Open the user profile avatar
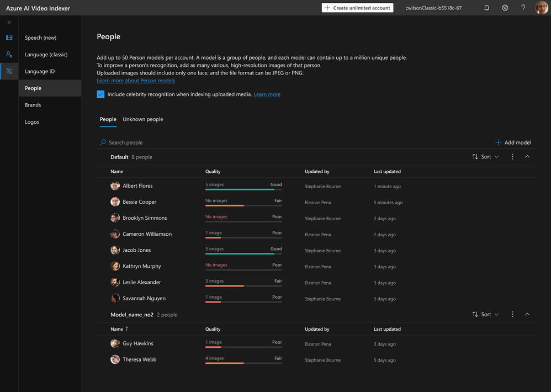This screenshot has width=551, height=392. (x=542, y=8)
